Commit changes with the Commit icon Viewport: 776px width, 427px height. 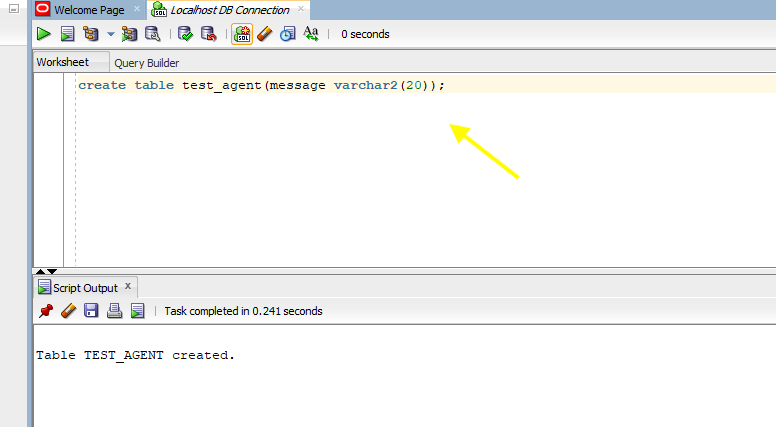[x=185, y=34]
